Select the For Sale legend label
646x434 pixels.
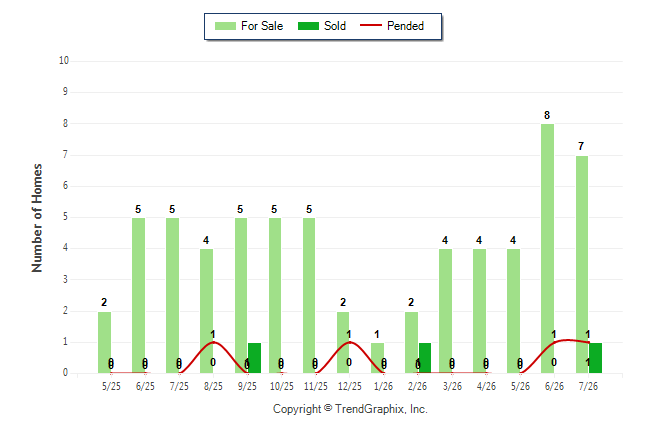[x=262, y=26]
